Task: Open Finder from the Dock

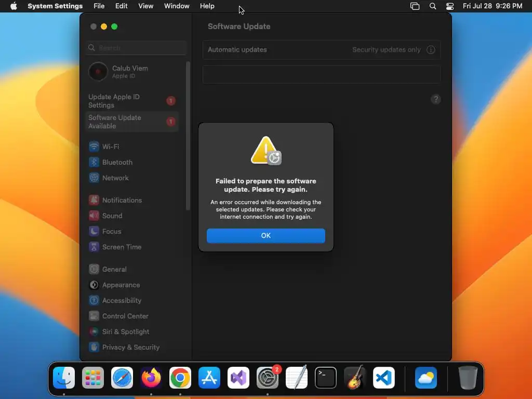Action: (64, 378)
